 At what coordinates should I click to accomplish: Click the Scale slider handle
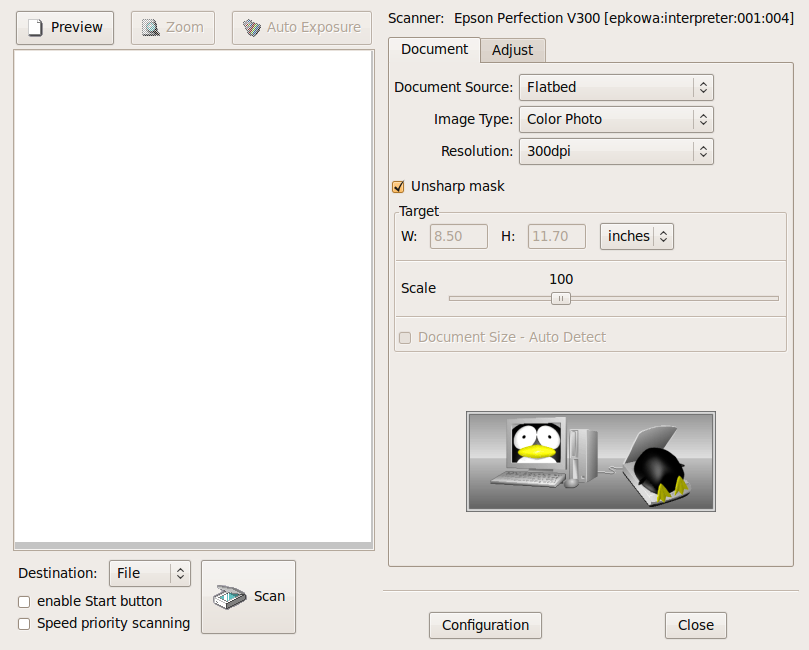[x=561, y=299]
